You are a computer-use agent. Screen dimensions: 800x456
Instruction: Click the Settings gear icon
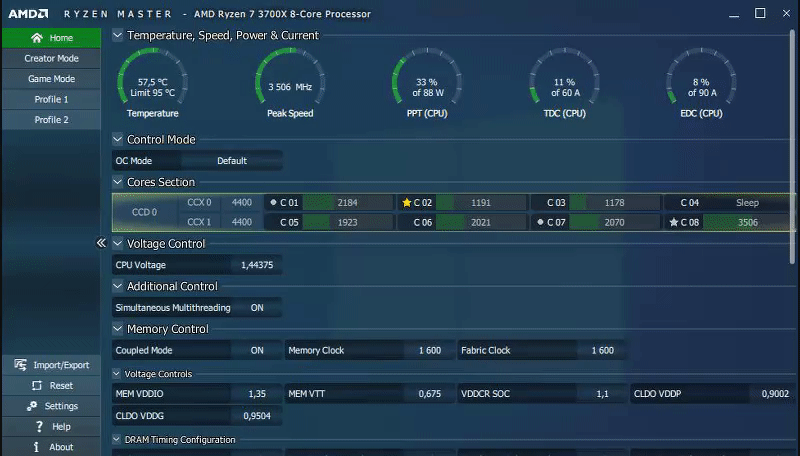[32, 406]
